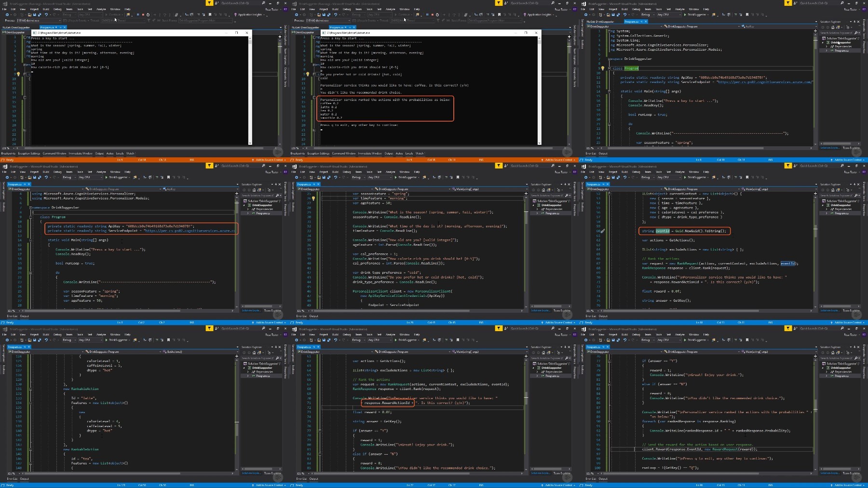Open Help menu in boxed-eventId screenshot
This screenshot has width=868, height=488.
pyautogui.click(x=706, y=172)
